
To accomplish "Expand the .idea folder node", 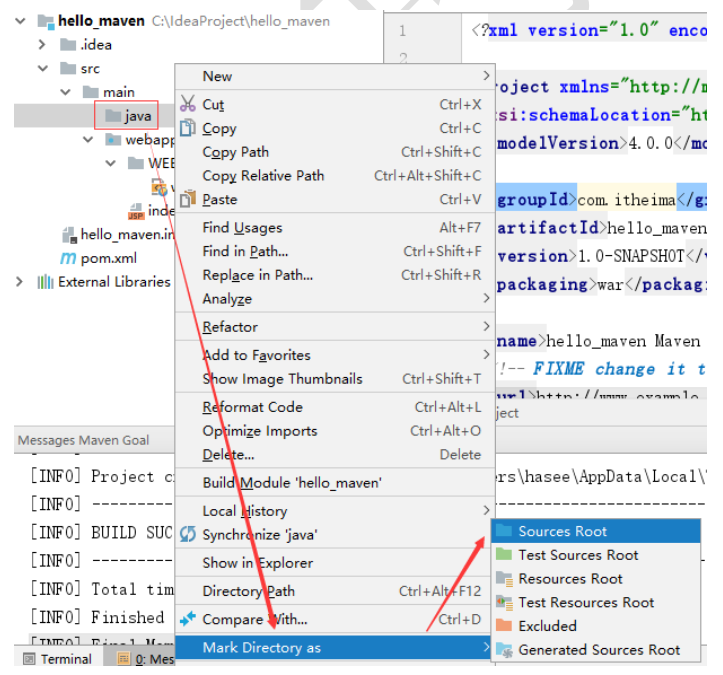I will point(42,45).
